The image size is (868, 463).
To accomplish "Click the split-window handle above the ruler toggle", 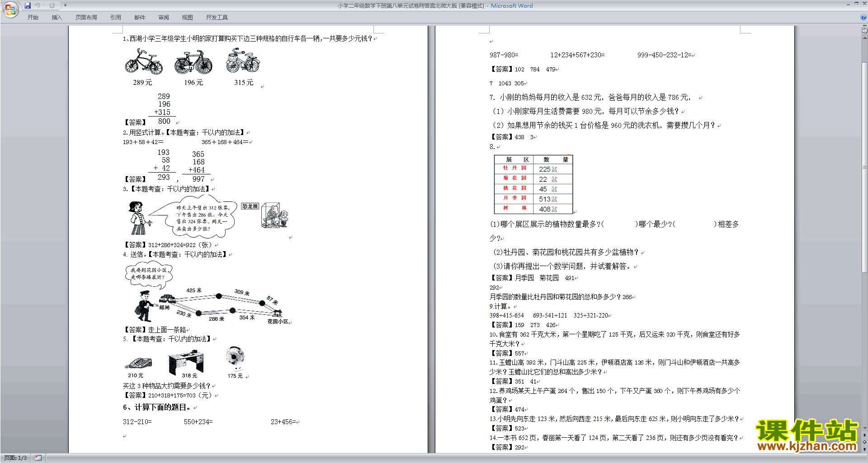I will click(x=865, y=26).
